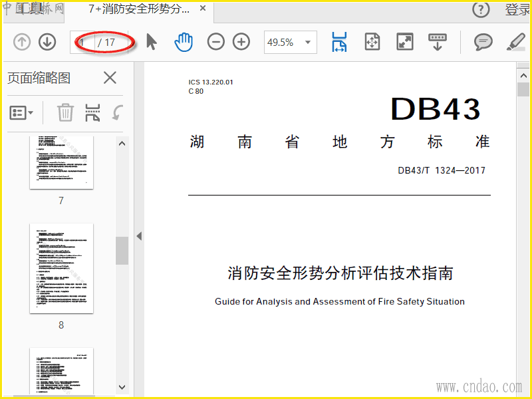Open the thumbnail options menu dropdown
Screen dimensions: 532x399
(x=21, y=112)
